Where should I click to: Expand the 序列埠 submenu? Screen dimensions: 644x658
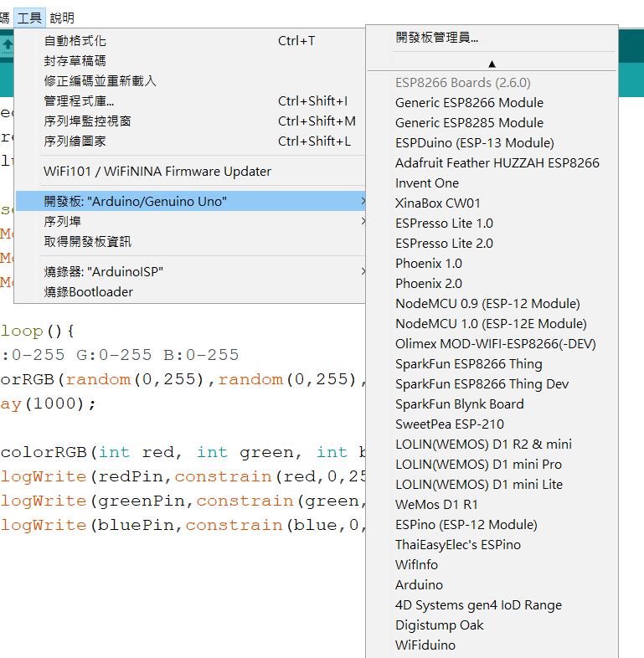(190, 221)
